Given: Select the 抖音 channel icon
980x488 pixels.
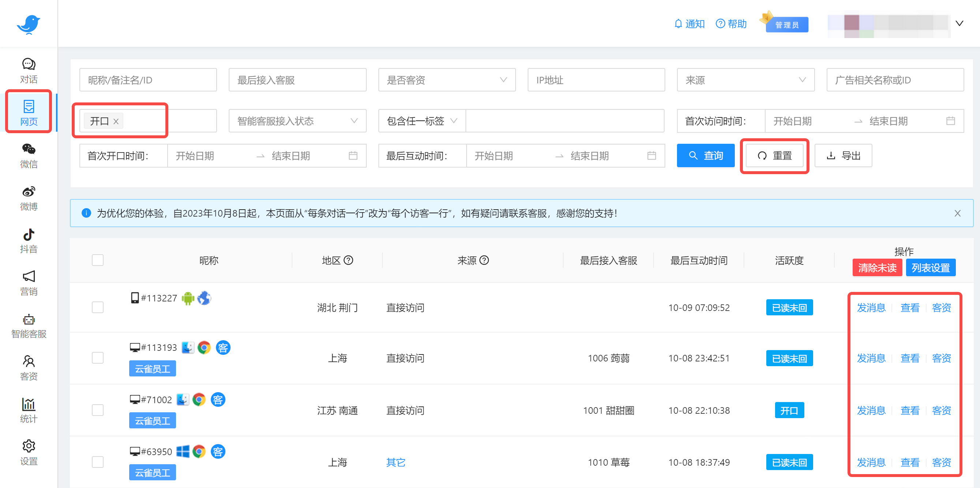Looking at the screenshot, I should coord(29,240).
